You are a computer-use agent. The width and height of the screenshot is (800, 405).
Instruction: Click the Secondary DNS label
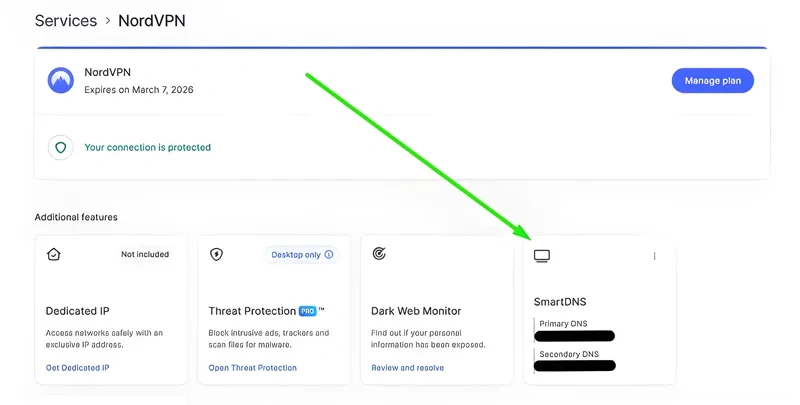569,354
